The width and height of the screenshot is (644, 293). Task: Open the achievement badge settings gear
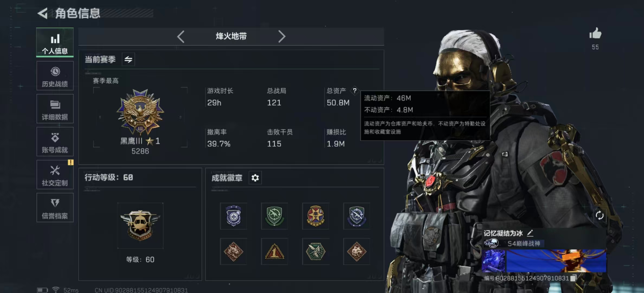[x=255, y=178]
